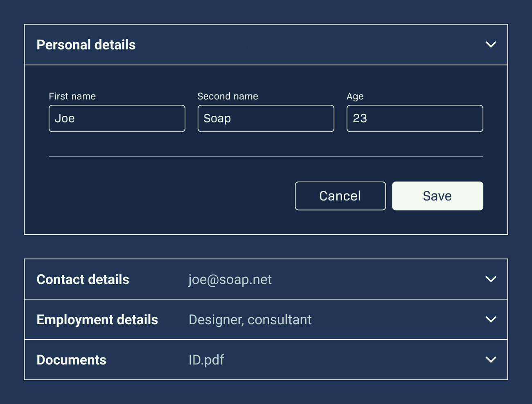532x404 pixels.
Task: Open the Contact details row title
Action: pos(83,279)
